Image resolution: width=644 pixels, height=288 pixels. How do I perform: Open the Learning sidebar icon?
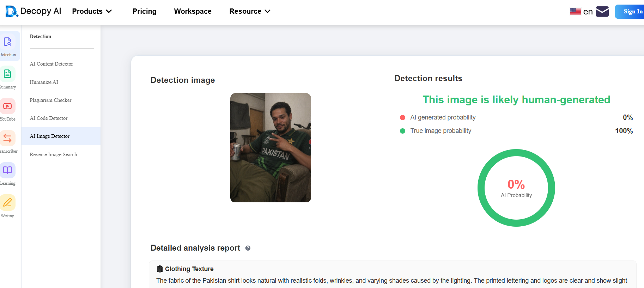pyautogui.click(x=7, y=170)
